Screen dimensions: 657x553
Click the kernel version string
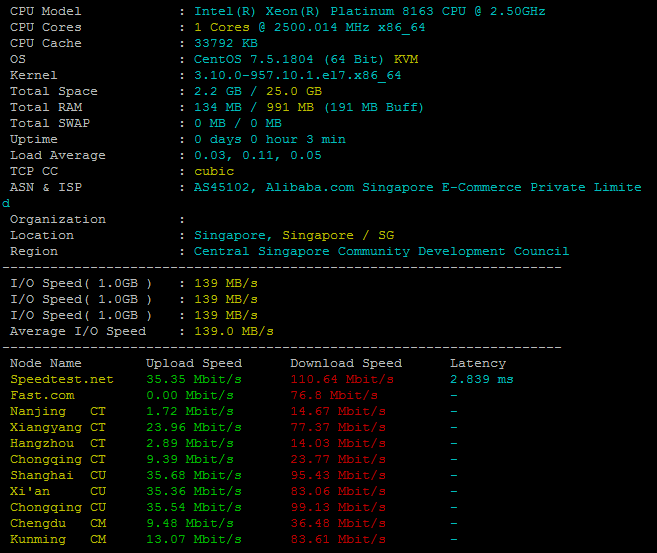pos(297,75)
